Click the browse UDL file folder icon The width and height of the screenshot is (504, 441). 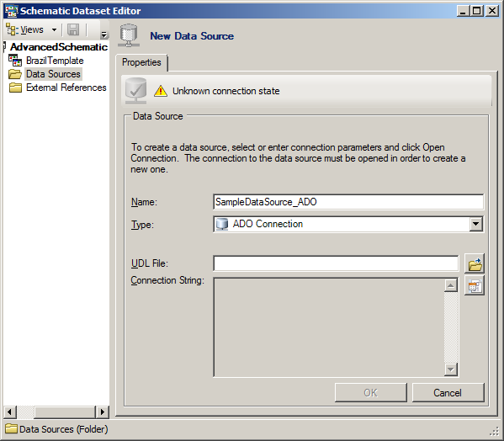pyautogui.click(x=475, y=264)
